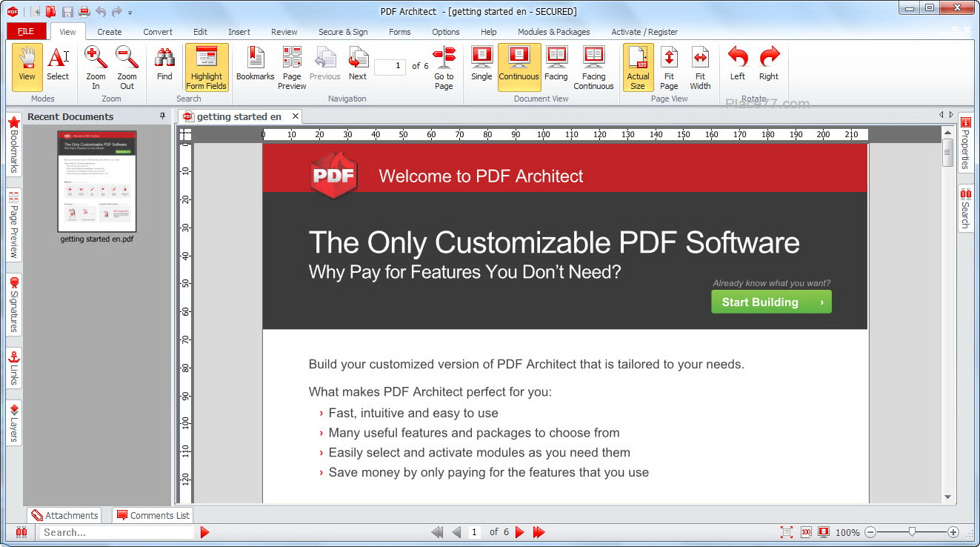Go to next page in status bar
The image size is (980, 547).
click(x=519, y=532)
